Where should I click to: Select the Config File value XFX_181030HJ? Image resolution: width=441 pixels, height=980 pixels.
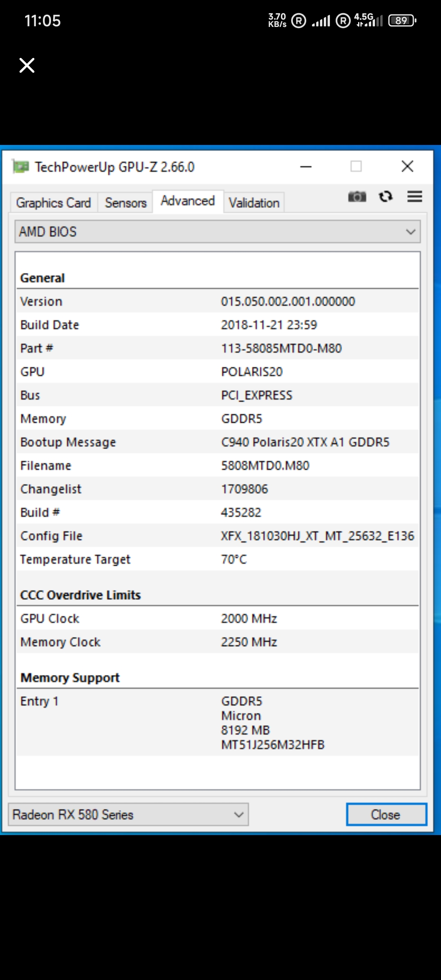318,536
